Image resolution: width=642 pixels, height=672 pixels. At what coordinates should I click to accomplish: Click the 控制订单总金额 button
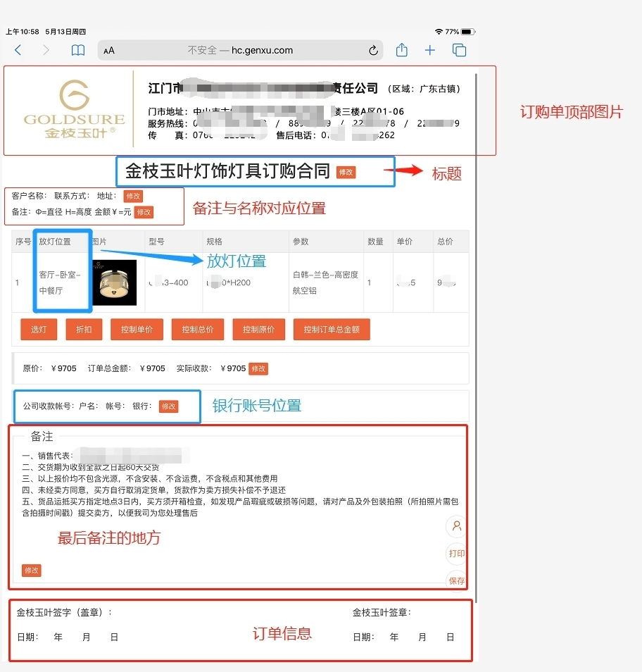(x=331, y=330)
